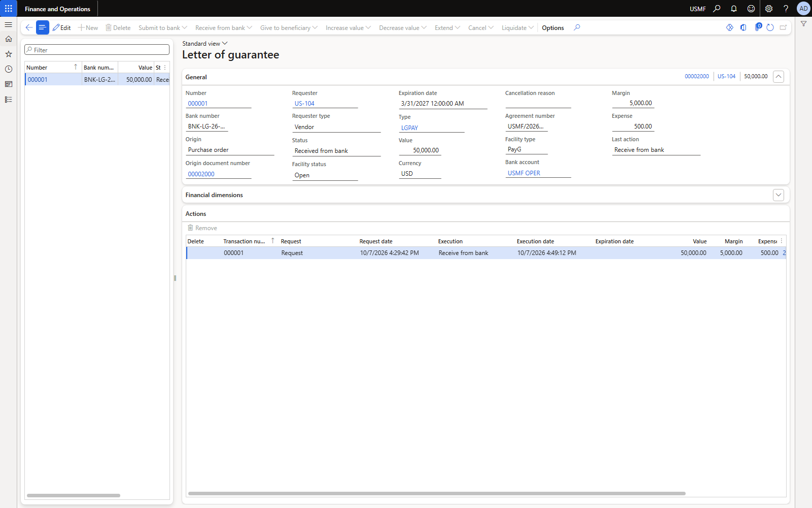Click the list pane horizontal scrollbar
Image resolution: width=812 pixels, height=508 pixels.
(74, 495)
